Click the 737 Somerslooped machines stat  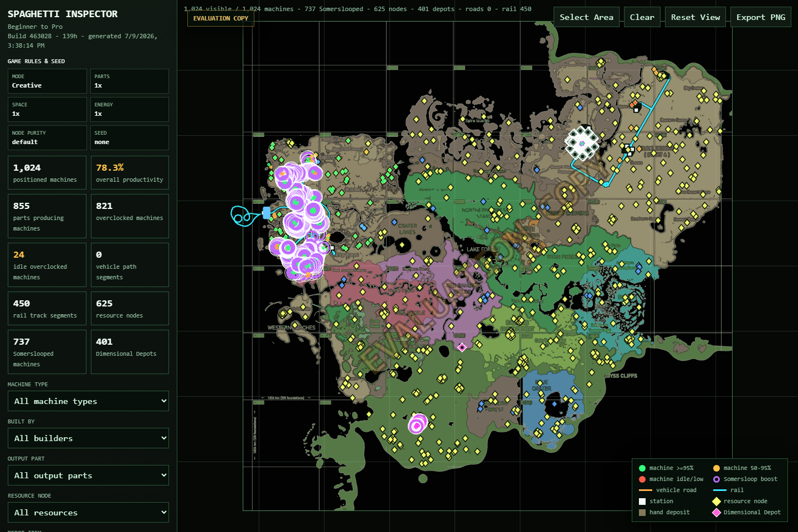47,352
